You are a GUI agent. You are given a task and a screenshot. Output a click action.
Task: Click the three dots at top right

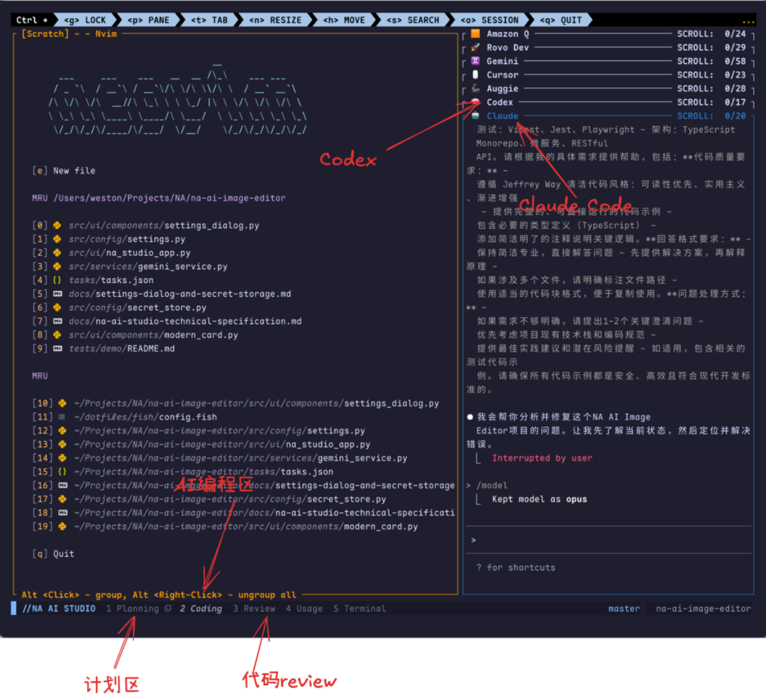coord(748,21)
